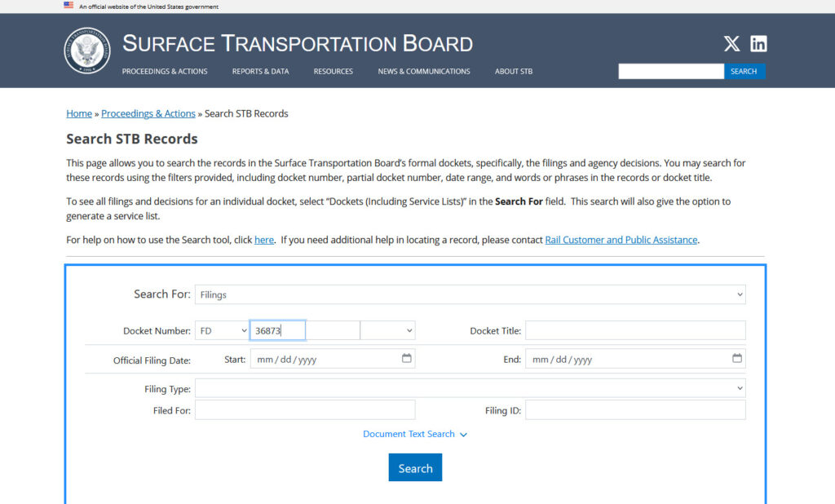Screen dimensions: 835x504
Task: Open the docket suffix dropdown
Action: (388, 330)
